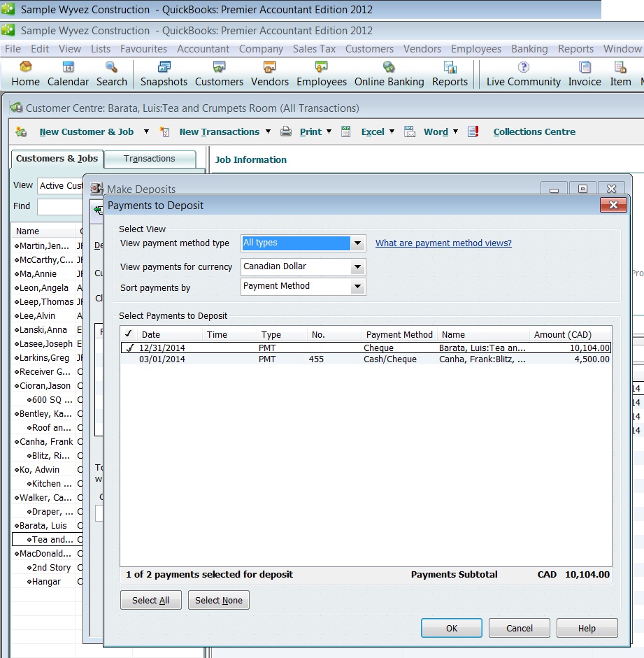644x658 pixels.
Task: Open the Employees centre icon
Action: (x=321, y=73)
